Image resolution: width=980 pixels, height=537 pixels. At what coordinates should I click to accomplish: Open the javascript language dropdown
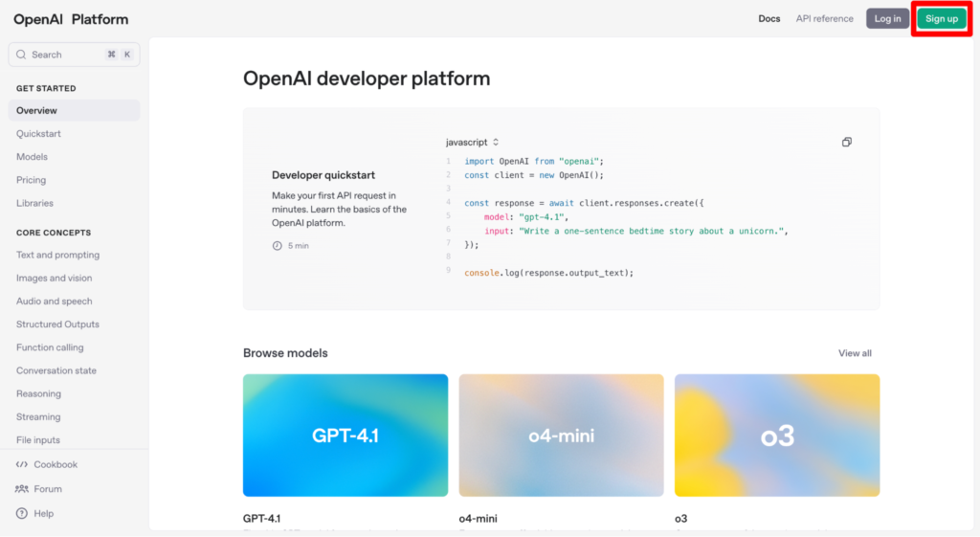[473, 143]
